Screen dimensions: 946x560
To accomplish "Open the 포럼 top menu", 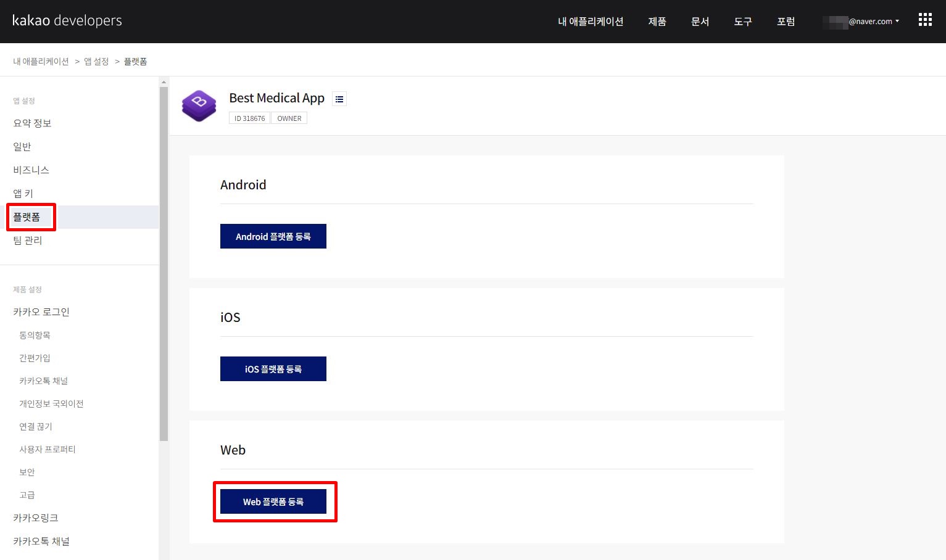I will 786,22.
